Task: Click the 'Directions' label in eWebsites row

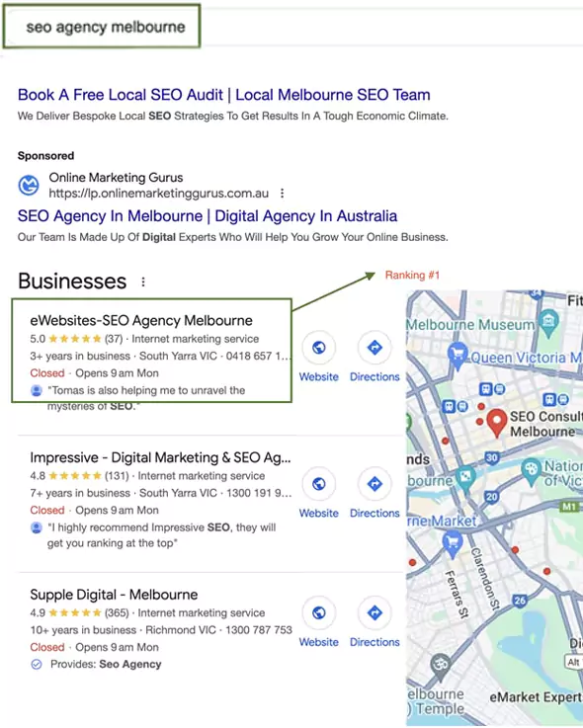Action: (x=375, y=376)
